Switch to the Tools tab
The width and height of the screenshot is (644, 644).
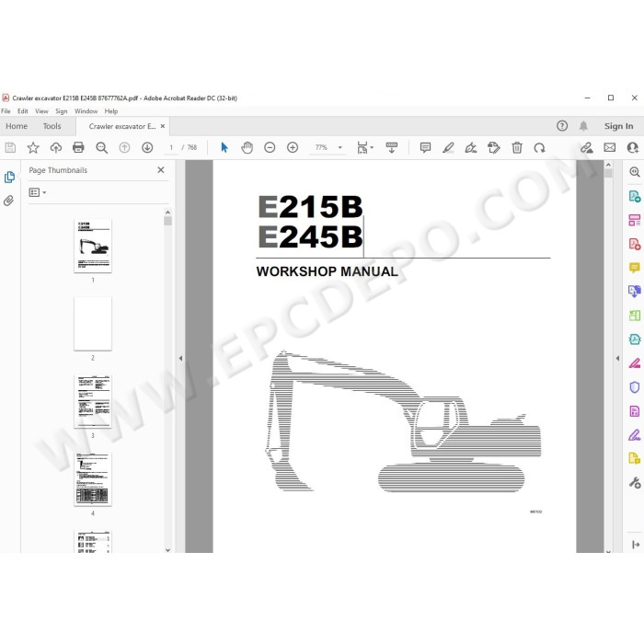point(52,126)
